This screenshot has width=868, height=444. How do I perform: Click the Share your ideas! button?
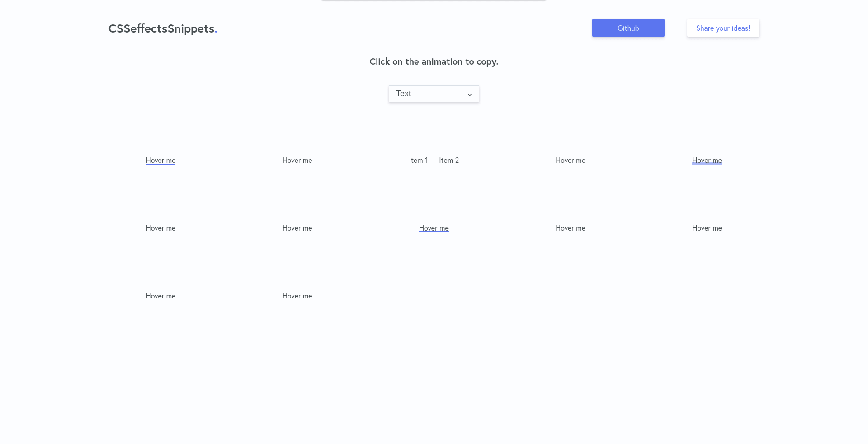[x=723, y=28]
